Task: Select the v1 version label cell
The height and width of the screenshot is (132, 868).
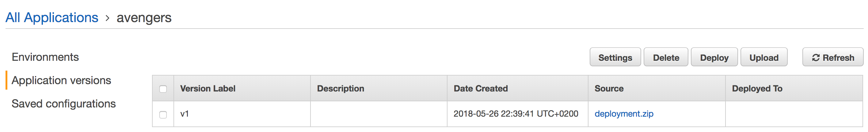Action: 242,114
